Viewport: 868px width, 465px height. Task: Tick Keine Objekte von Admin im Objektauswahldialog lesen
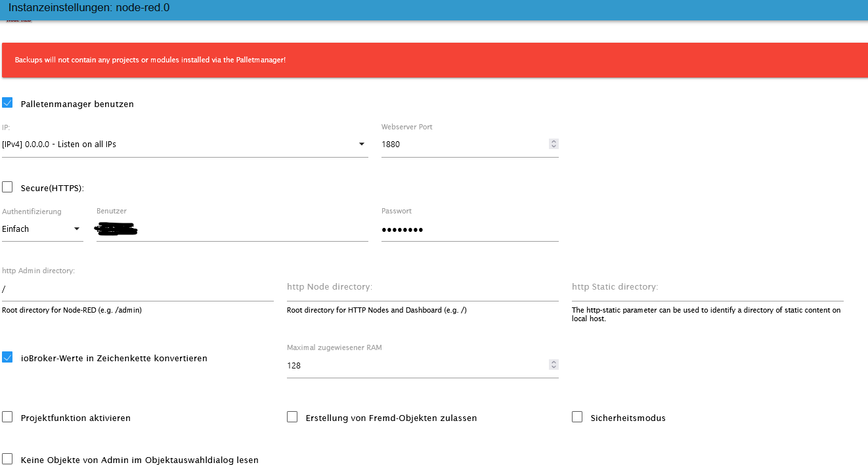[8, 459]
